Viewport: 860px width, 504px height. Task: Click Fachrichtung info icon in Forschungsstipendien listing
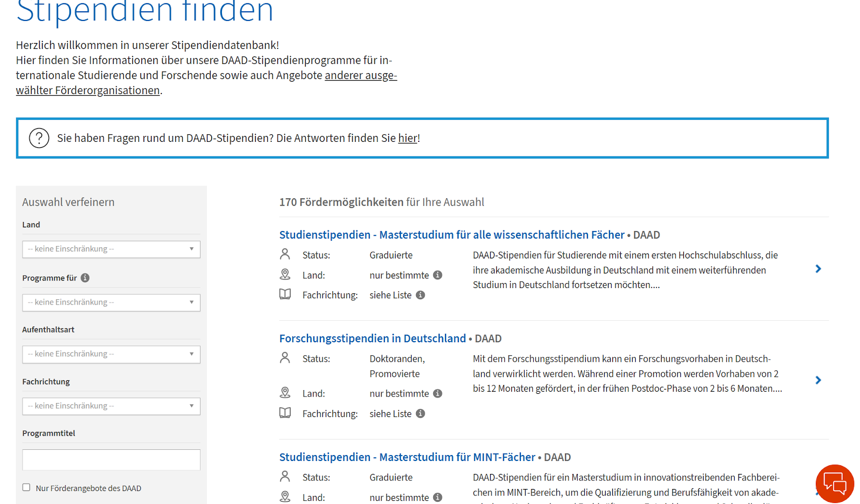click(420, 414)
